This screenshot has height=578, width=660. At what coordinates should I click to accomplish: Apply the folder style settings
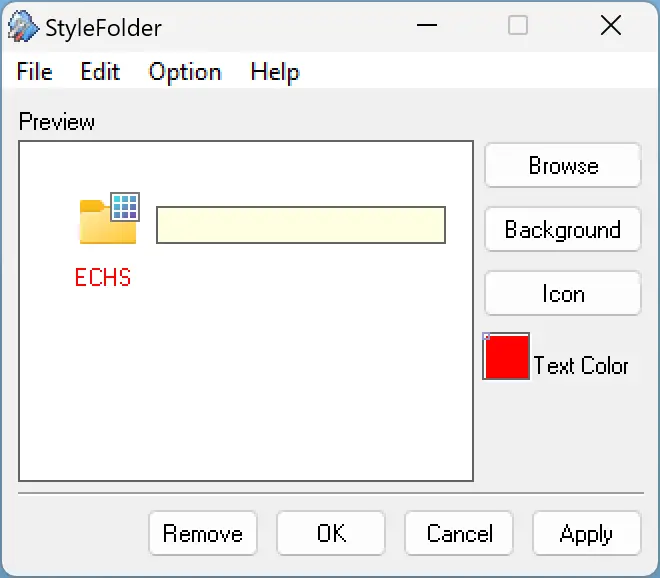click(x=587, y=533)
